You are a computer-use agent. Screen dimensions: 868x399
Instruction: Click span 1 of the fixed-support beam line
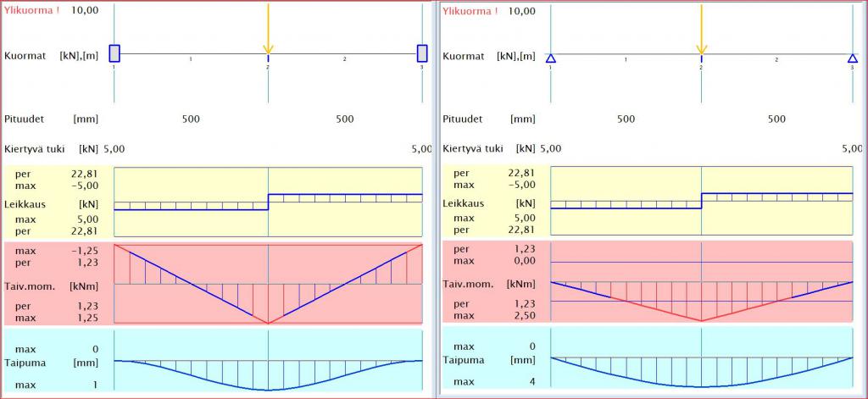coord(191,54)
